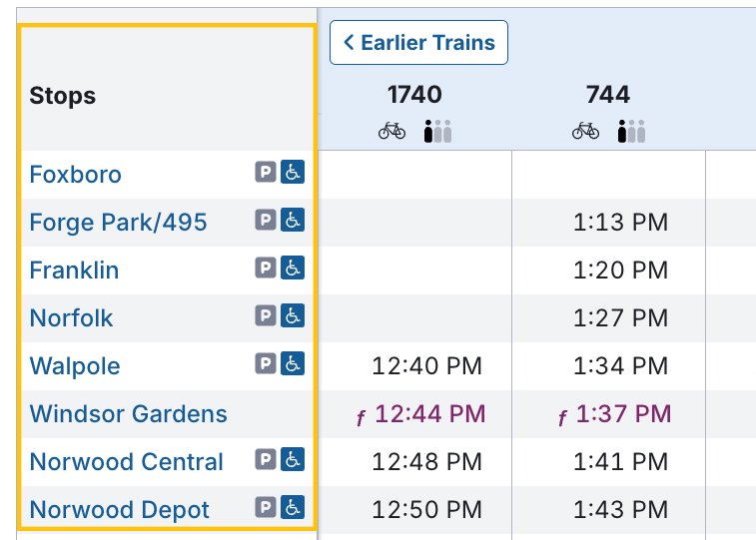756x540 pixels.
Task: Click the crowding icon under train 1740
Action: [x=438, y=131]
